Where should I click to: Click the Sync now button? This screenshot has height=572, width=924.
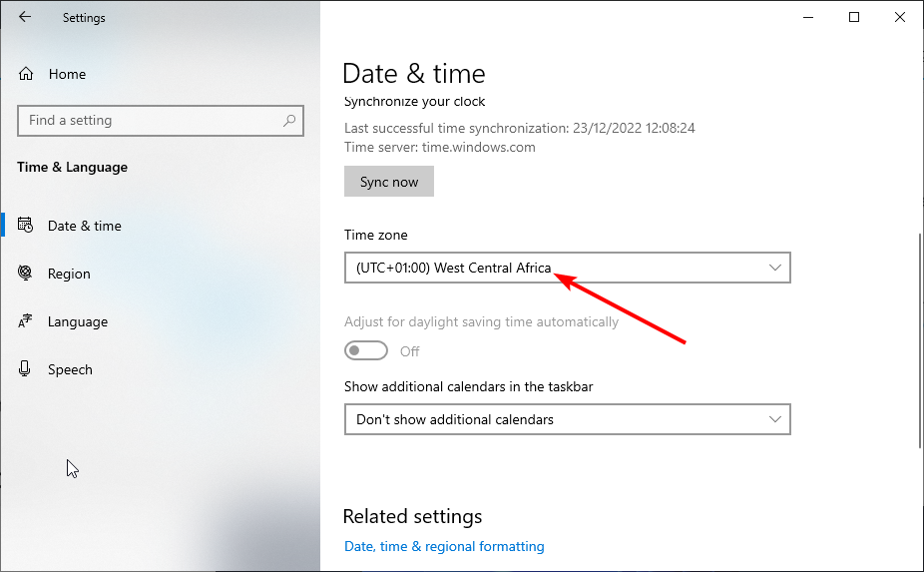pyautogui.click(x=389, y=182)
